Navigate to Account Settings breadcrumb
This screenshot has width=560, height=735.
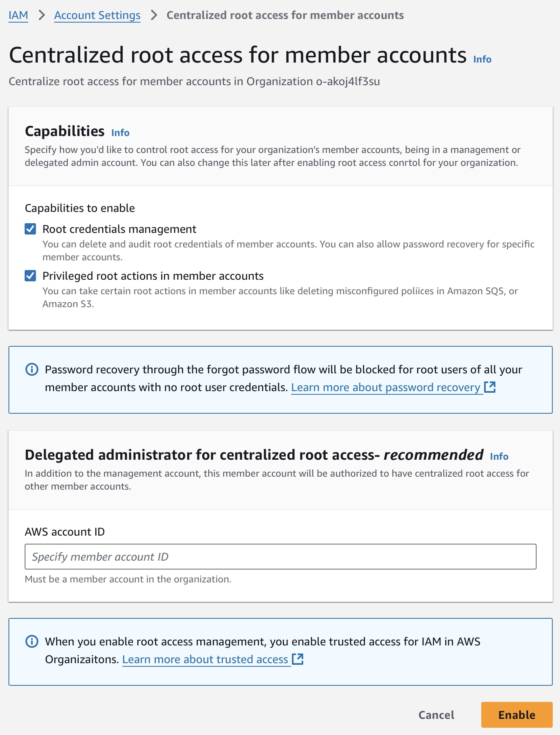(x=97, y=15)
